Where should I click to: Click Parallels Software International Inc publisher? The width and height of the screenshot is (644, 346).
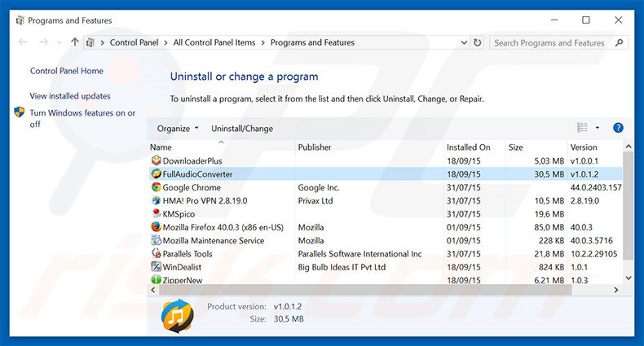pos(359,254)
